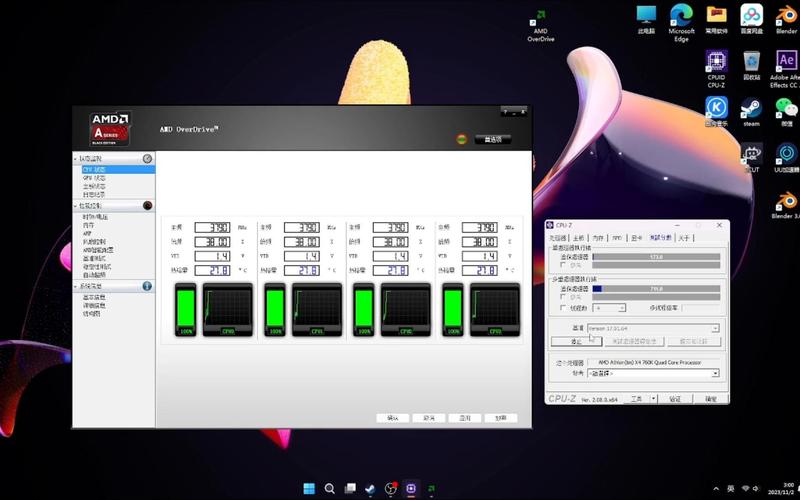Open the Recycle Bin on the desktop
This screenshot has width=800, height=500.
pyautogui.click(x=752, y=65)
